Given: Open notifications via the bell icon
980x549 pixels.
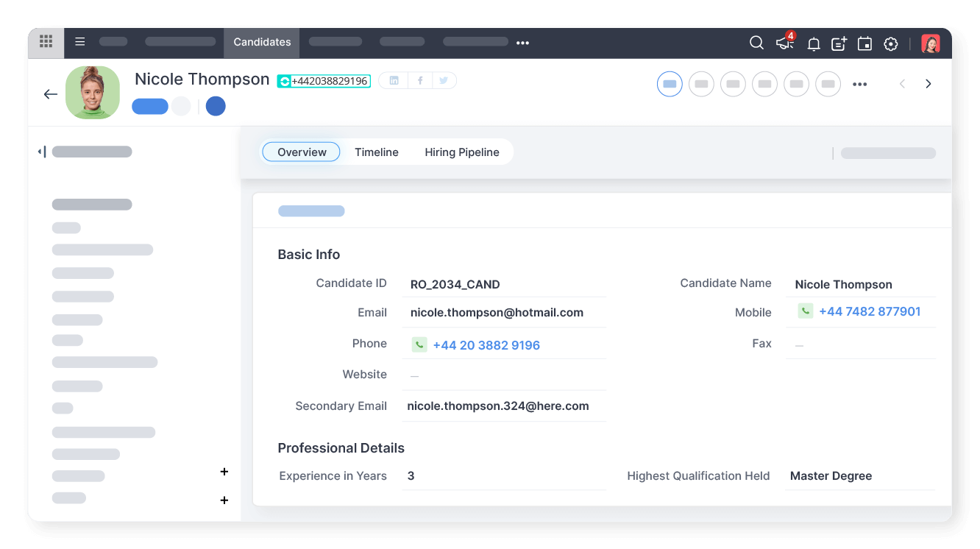Looking at the screenshot, I should click(813, 43).
